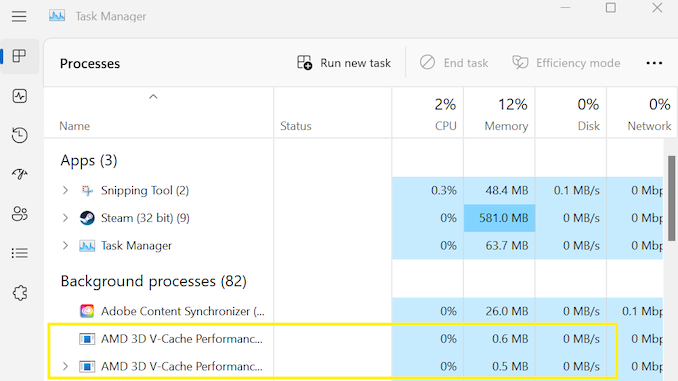Viewport: 678px width, 381px height.
Task: Open the three-dot more options menu
Action: point(654,63)
